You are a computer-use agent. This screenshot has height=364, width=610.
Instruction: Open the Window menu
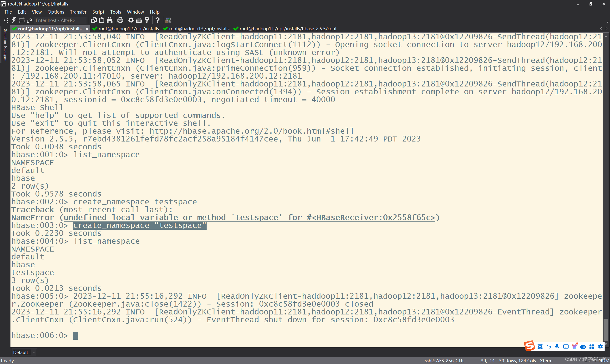(135, 12)
